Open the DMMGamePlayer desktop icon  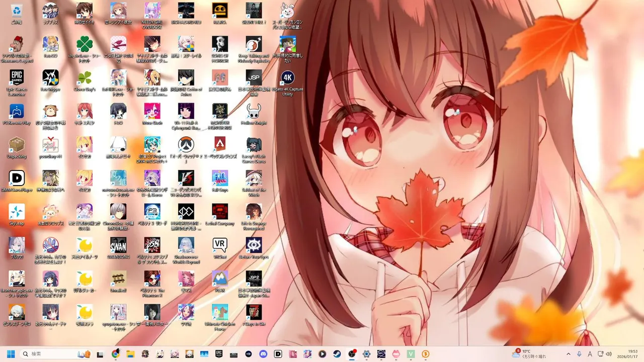click(17, 181)
